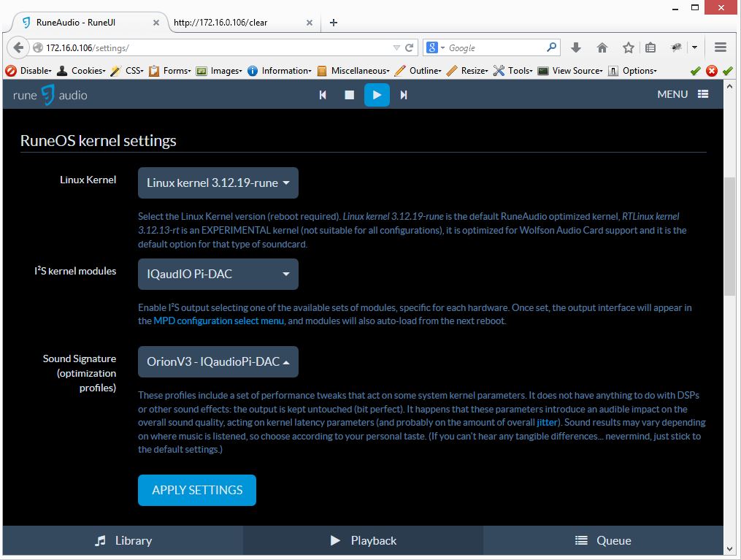
Task: Click the search magnifier icon
Action: 551,47
